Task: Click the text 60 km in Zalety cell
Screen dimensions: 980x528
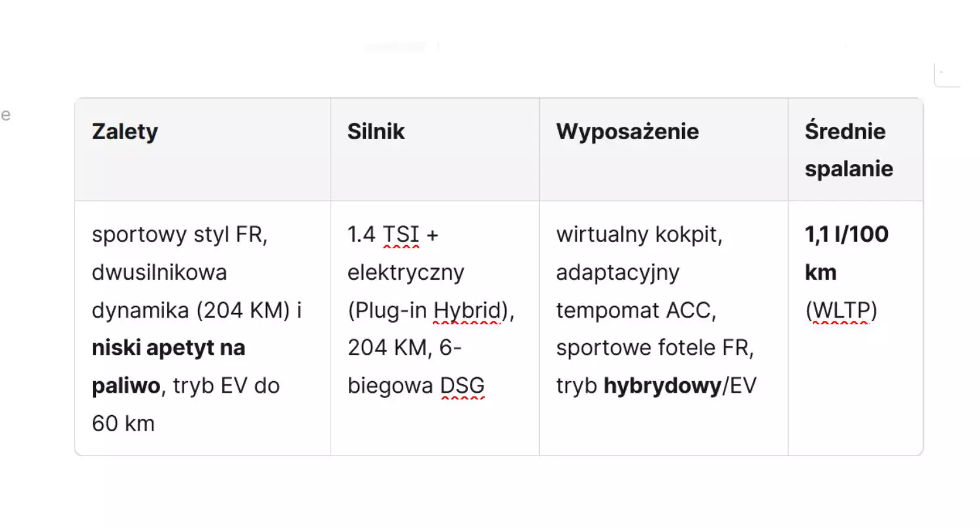Action: pyautogui.click(x=123, y=424)
